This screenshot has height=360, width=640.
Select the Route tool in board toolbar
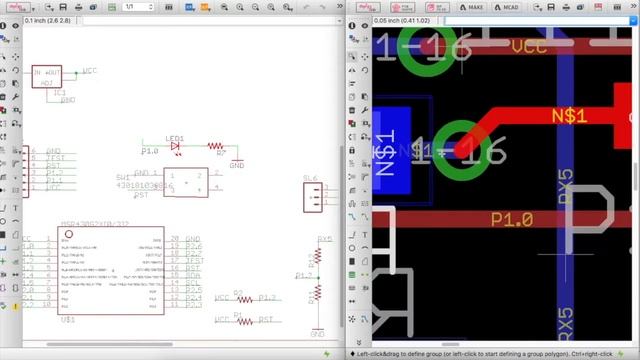coord(352,217)
